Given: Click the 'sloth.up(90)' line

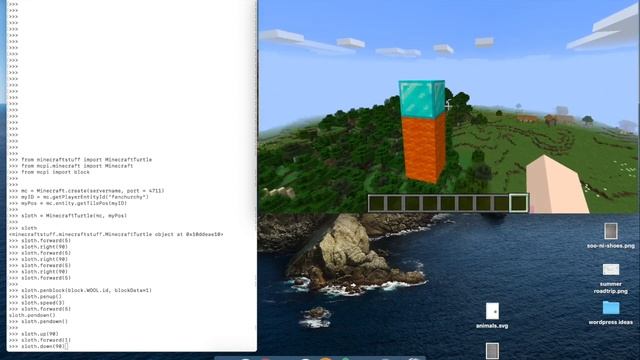Looking at the screenshot, I should 40,334.
